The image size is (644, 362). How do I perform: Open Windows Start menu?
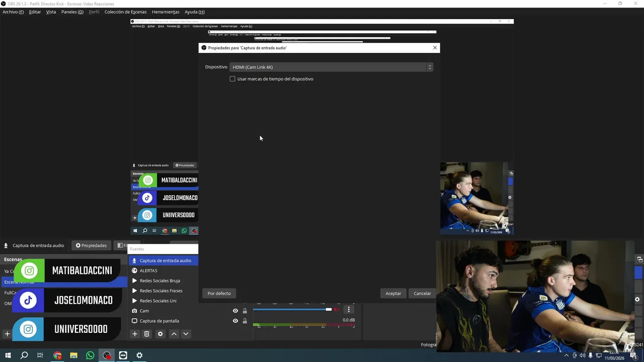coord(8,355)
